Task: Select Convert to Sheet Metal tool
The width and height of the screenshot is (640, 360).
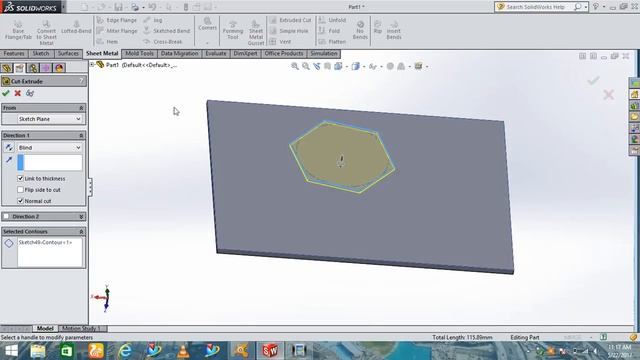Action: tap(46, 33)
